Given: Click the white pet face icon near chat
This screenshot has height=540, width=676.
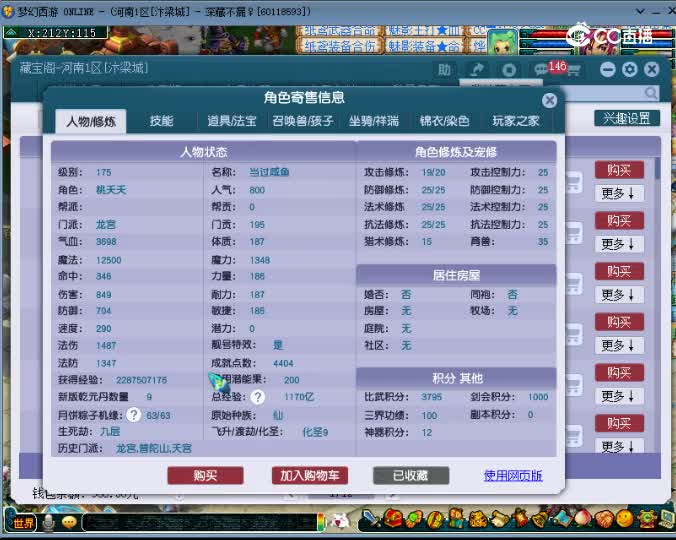Looking at the screenshot, I should pyautogui.click(x=340, y=521).
